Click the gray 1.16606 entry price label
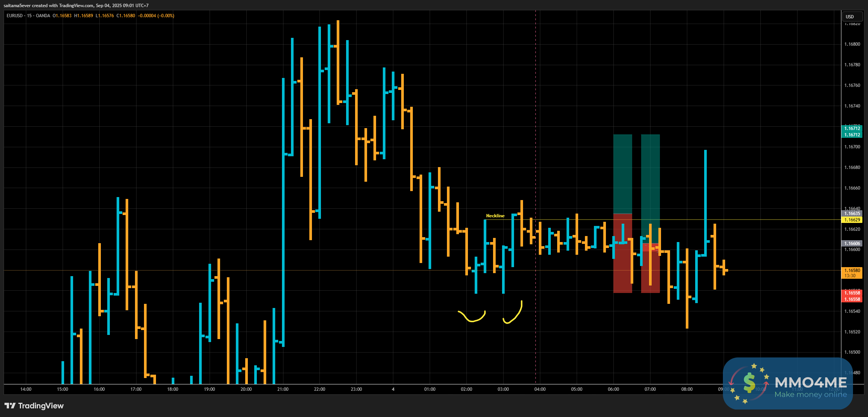This screenshot has height=417, width=868. pyautogui.click(x=852, y=244)
